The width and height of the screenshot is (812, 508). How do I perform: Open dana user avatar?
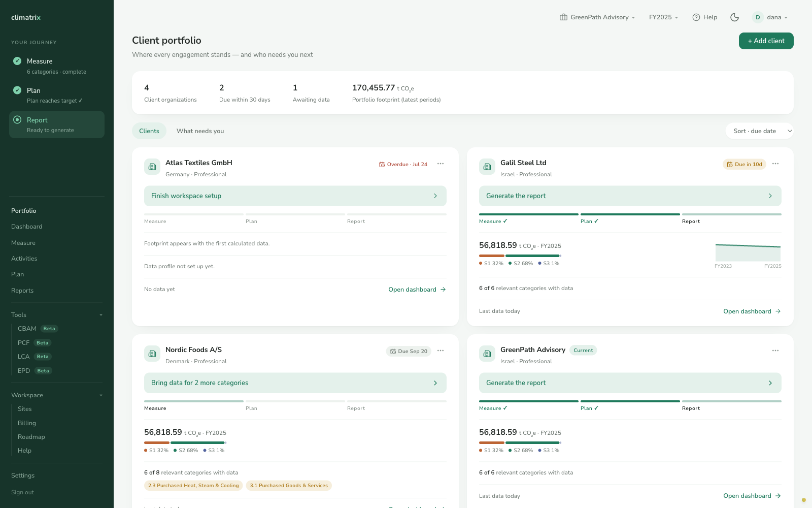[758, 17]
